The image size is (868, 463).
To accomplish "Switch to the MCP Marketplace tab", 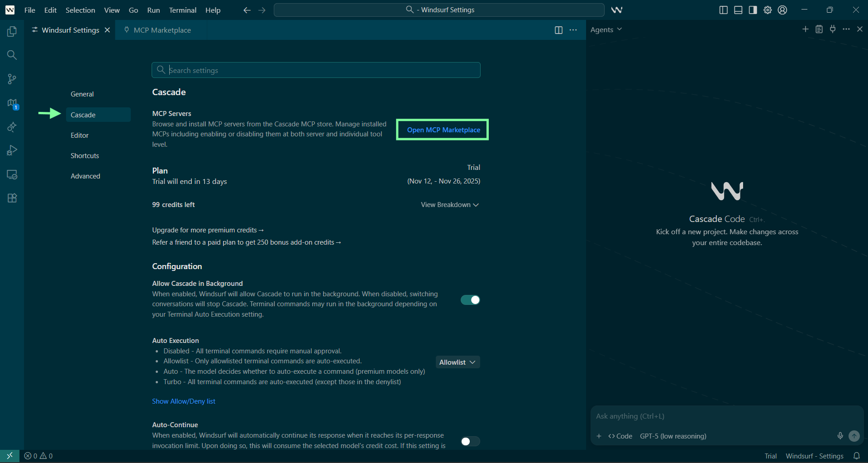I will [162, 30].
